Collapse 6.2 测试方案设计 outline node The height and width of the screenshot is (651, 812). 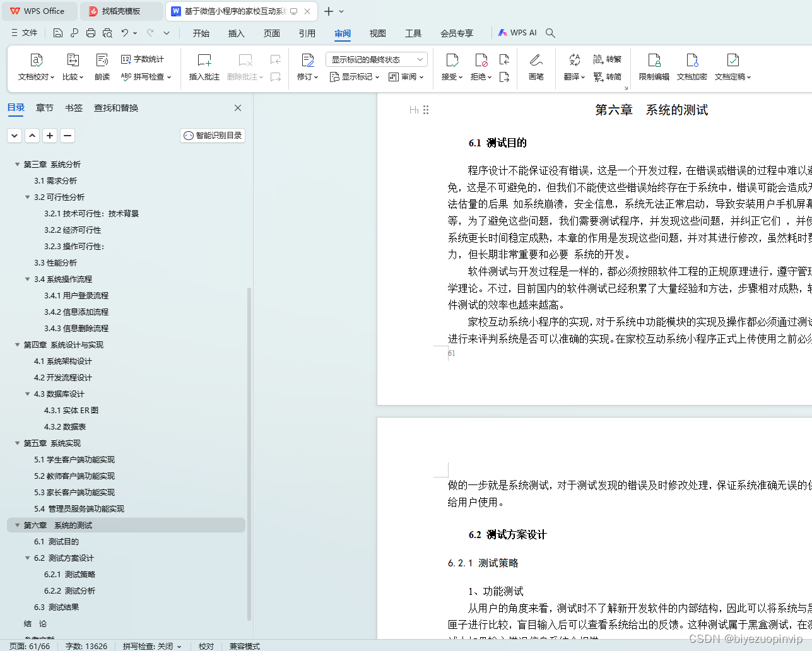pos(28,558)
